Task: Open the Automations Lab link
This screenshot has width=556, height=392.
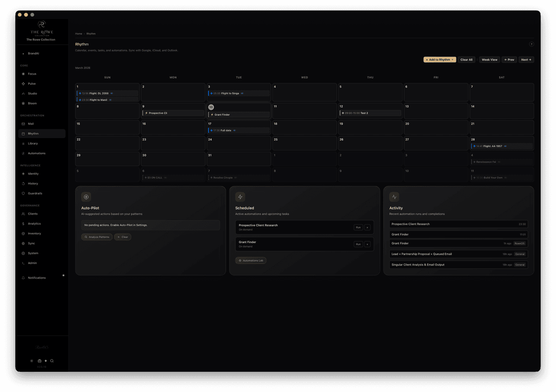Action: click(x=251, y=261)
